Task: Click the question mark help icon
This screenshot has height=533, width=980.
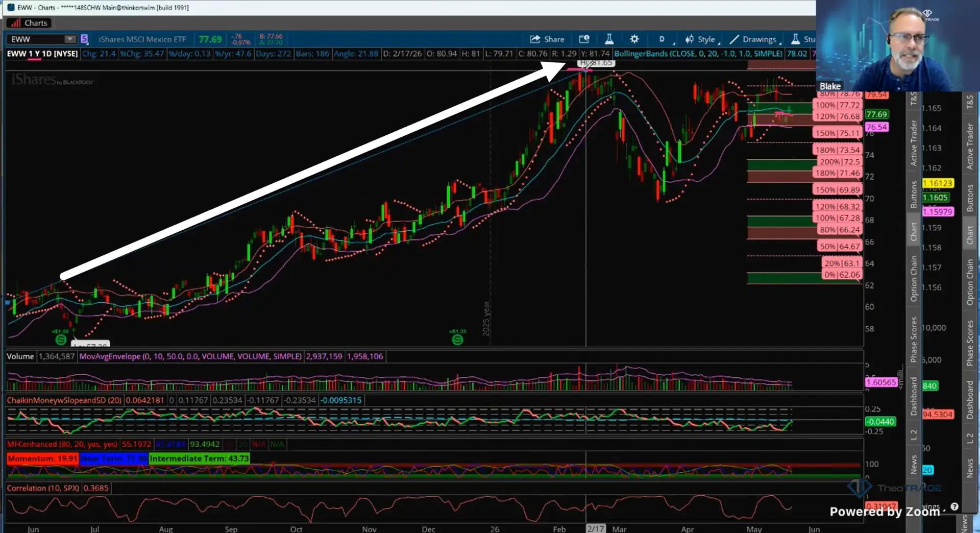Action: point(954,507)
